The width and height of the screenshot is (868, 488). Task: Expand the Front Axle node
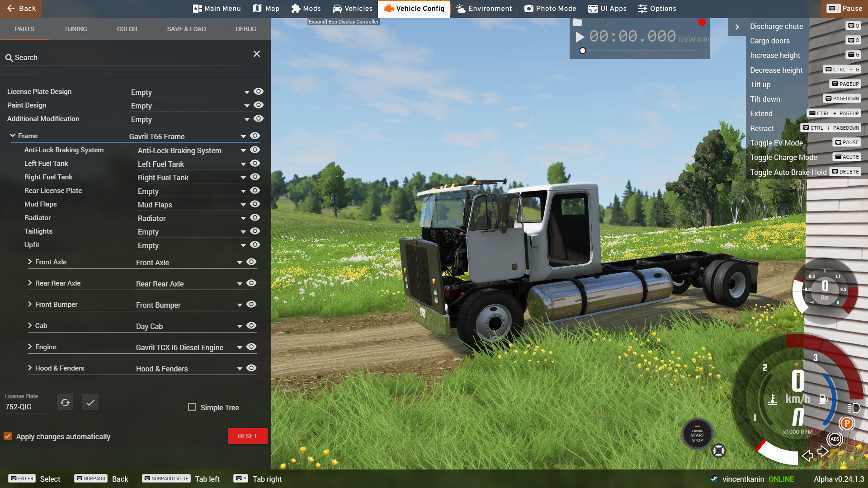[x=30, y=262]
